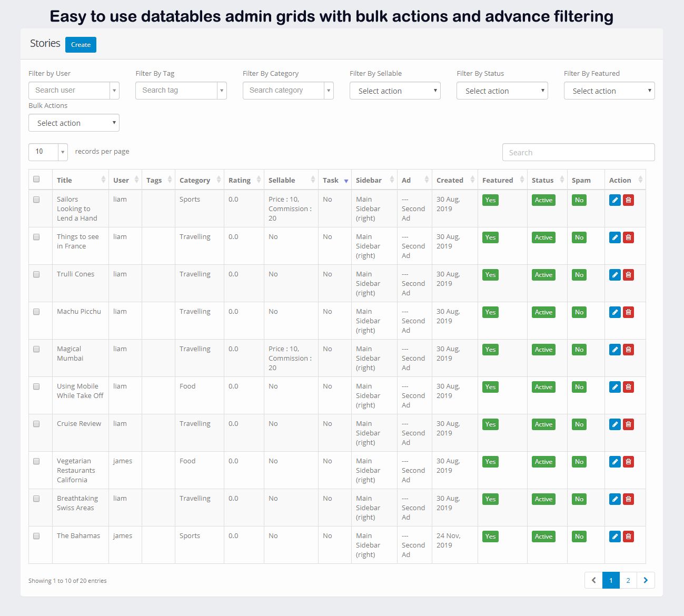684x616 pixels.
Task: Select the Vegetarian Restaurants California checkbox
Action: point(36,461)
